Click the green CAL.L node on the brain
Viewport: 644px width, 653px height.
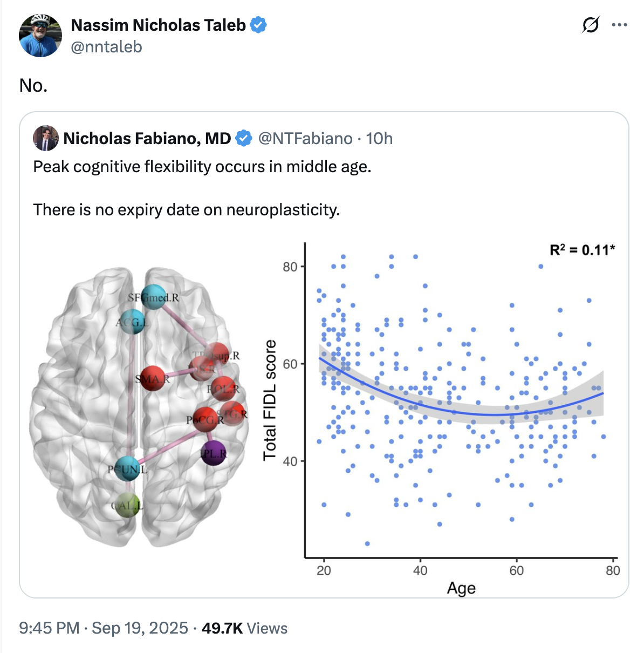tap(127, 506)
